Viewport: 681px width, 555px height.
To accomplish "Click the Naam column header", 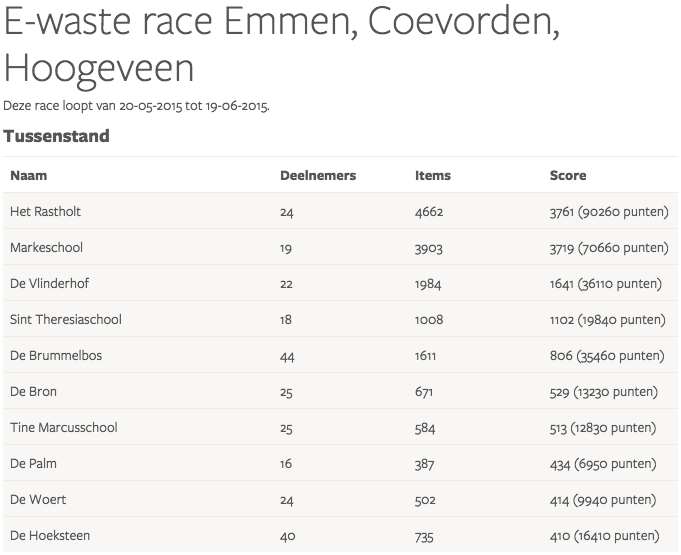I will click(29, 176).
